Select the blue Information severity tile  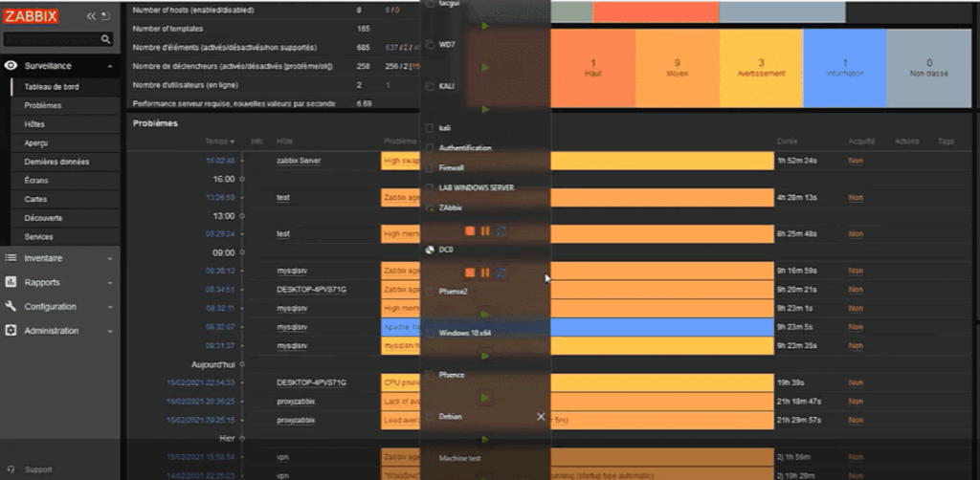pyautogui.click(x=844, y=67)
